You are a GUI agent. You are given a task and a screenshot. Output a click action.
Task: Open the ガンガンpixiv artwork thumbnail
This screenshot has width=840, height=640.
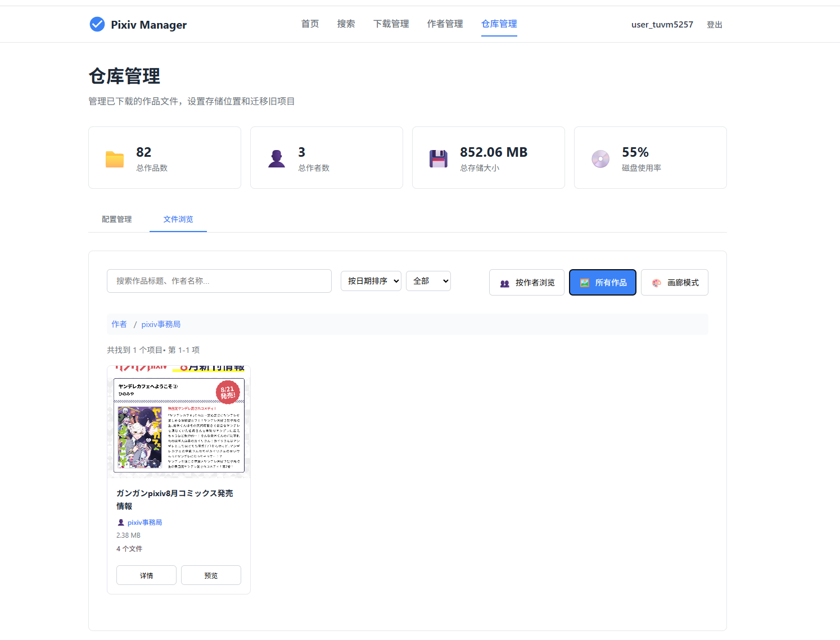tap(179, 422)
